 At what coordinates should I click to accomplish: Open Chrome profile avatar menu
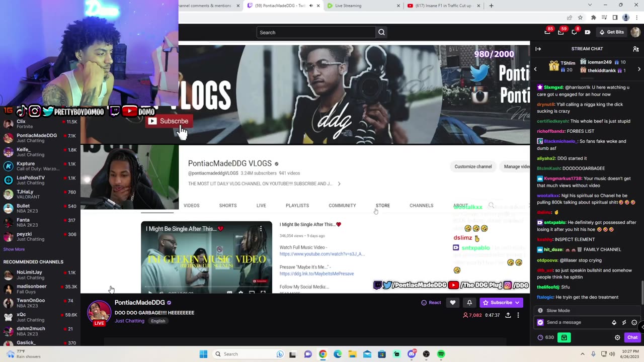click(x=625, y=18)
